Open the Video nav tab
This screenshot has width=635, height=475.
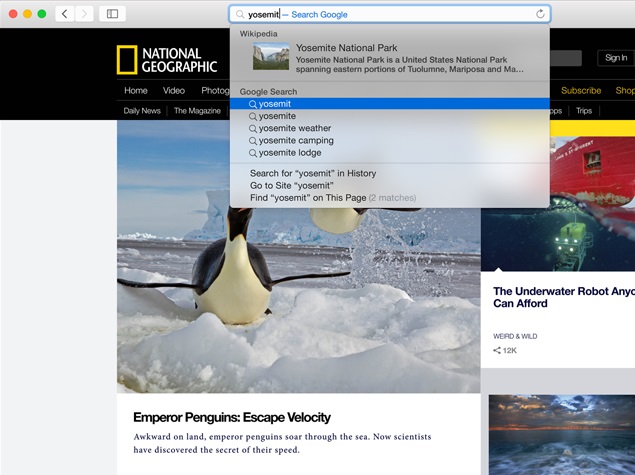tap(174, 91)
